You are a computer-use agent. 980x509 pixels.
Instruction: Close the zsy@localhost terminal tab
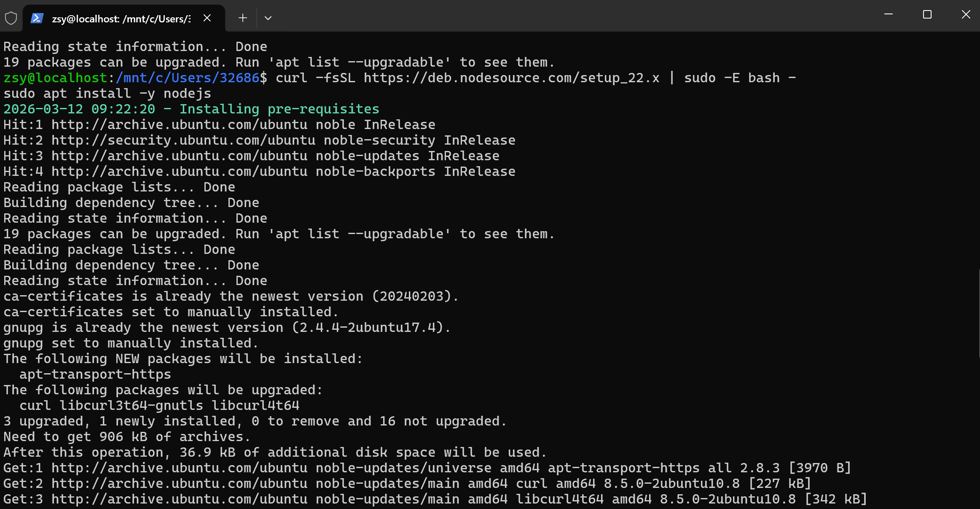pyautogui.click(x=207, y=18)
